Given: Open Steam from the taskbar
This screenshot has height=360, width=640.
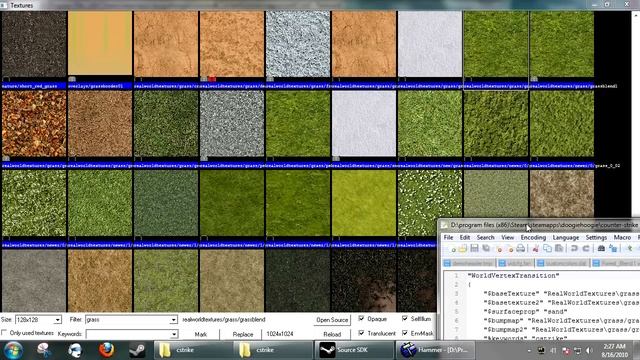Looking at the screenshot, I should [137, 350].
